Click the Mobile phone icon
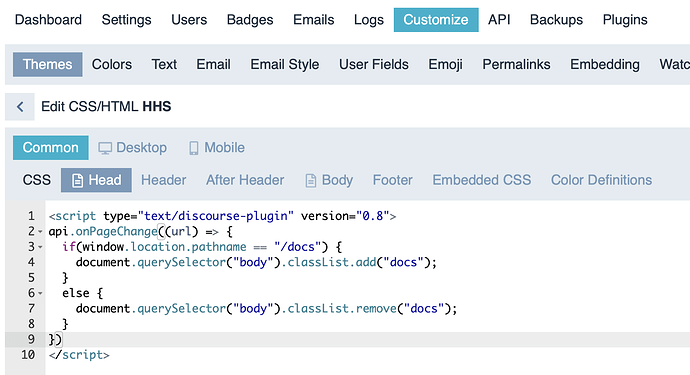690x375 pixels. pos(194,148)
